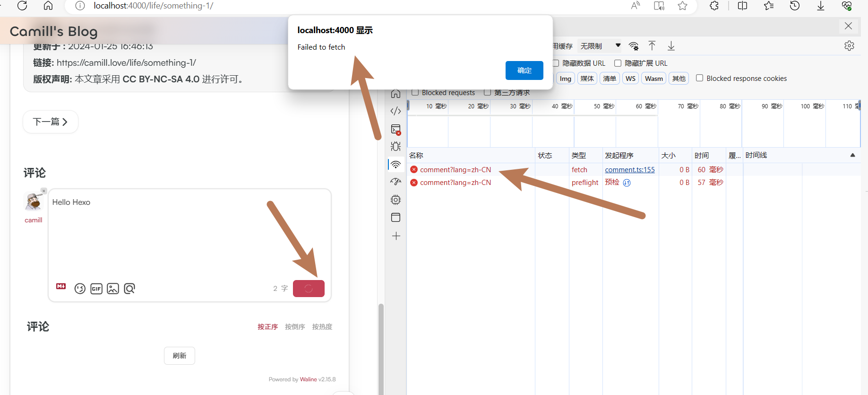The height and width of the screenshot is (395, 868).
Task: Open the DevTools settings gear
Action: 849,46
